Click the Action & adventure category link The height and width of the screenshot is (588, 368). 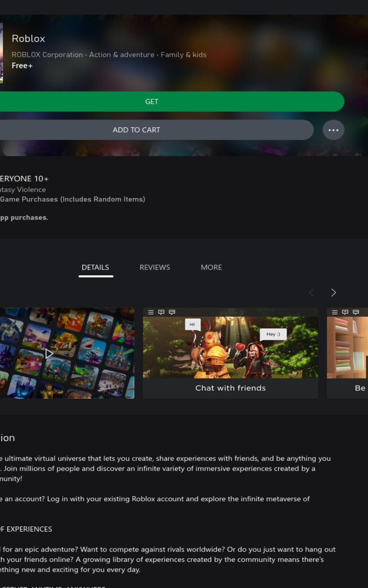122,55
